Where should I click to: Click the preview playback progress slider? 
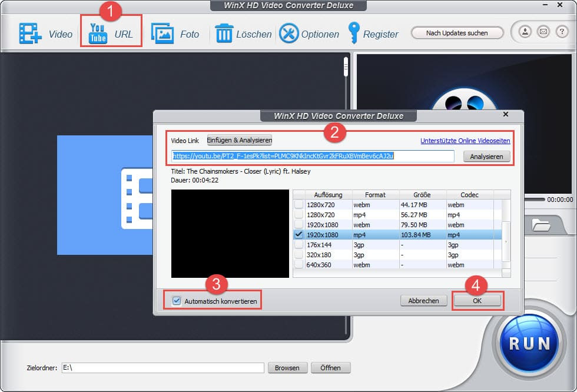535,200
